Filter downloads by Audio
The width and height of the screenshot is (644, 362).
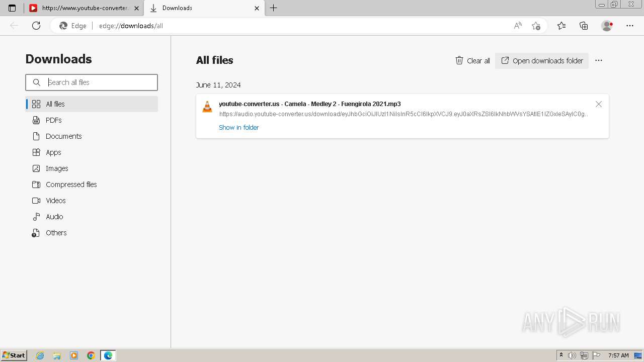(92, 217)
